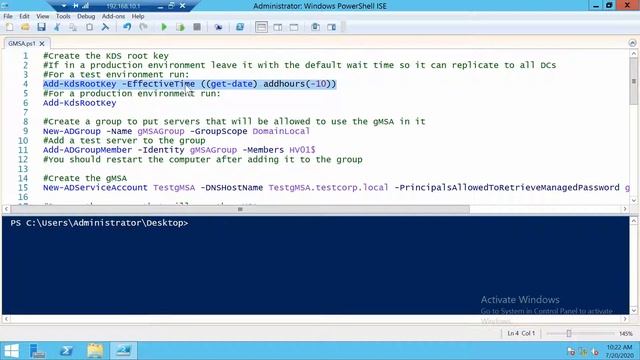Open the Tools menu
This screenshot has height=360, width=640.
coord(63,16)
